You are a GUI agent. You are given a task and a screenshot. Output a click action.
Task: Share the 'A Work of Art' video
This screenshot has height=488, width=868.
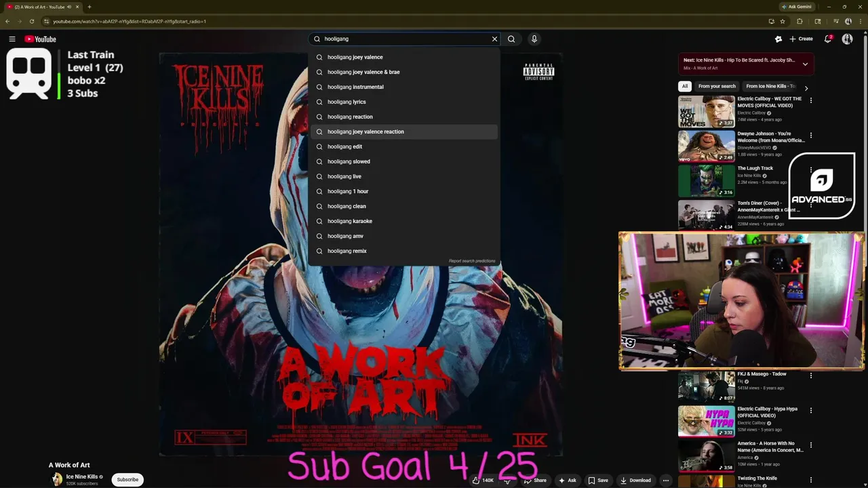[535, 481]
